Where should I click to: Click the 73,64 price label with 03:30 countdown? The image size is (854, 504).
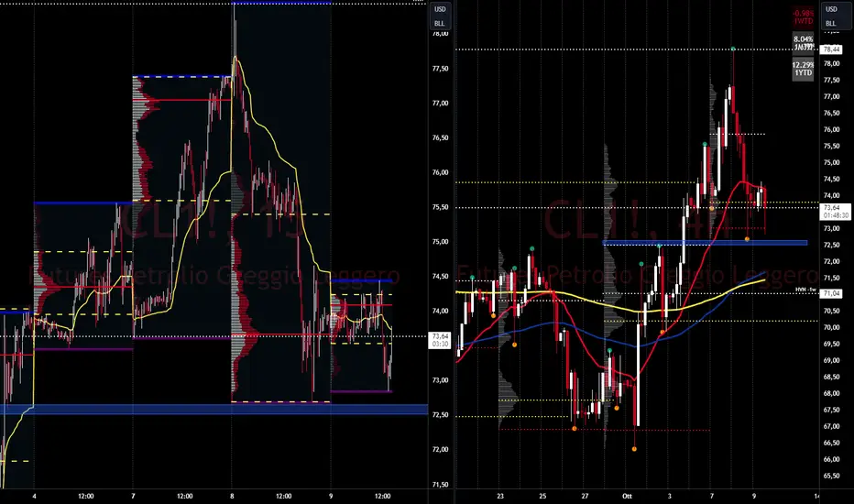[440, 340]
